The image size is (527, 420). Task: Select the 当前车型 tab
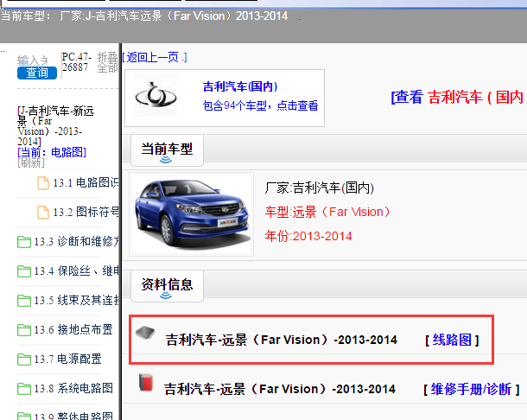point(167,150)
